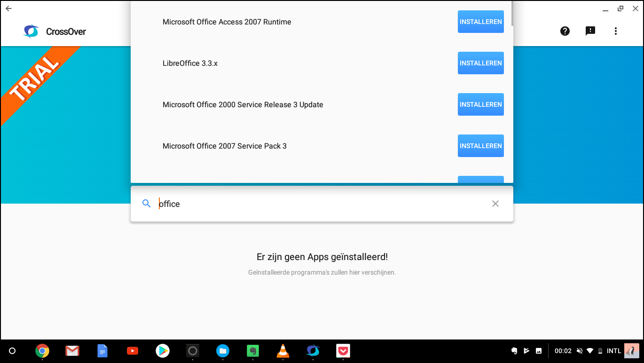
Task: Open Files app from the shelf
Action: click(223, 351)
